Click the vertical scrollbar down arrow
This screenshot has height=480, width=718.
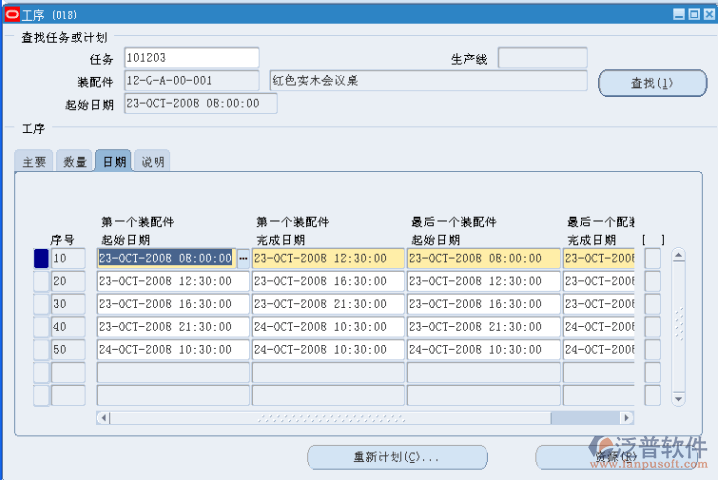(x=678, y=398)
